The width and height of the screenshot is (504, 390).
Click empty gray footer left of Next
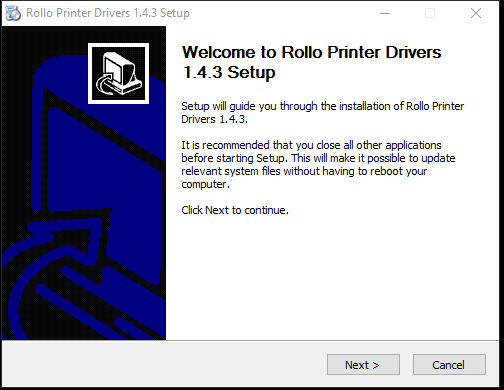point(163,365)
